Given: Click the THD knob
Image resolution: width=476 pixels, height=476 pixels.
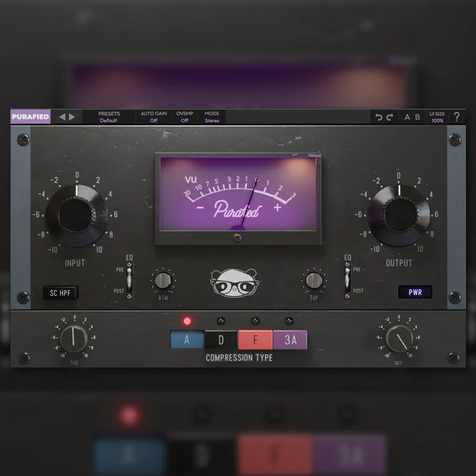Looking at the screenshot, I should click(x=73, y=338).
